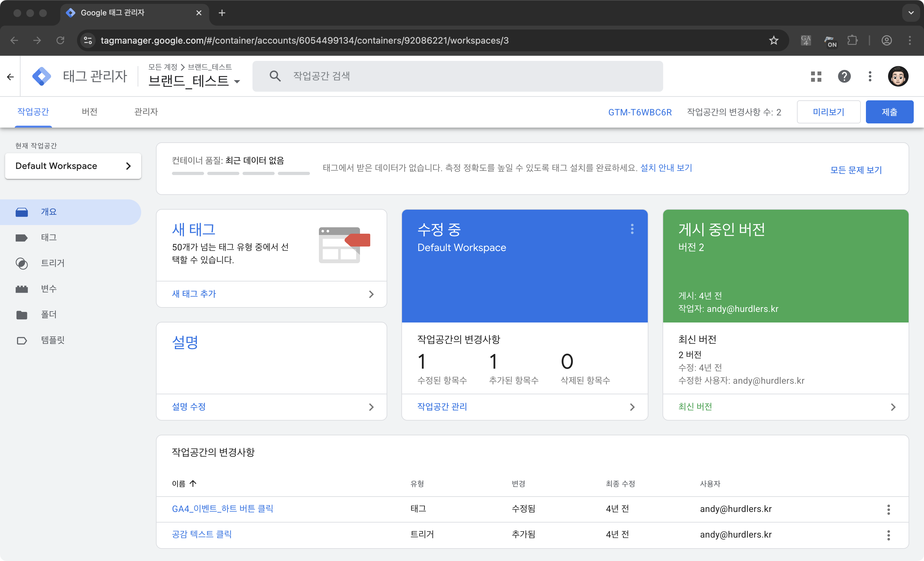
Task: Click the green 최신 버전 link
Action: [695, 407]
